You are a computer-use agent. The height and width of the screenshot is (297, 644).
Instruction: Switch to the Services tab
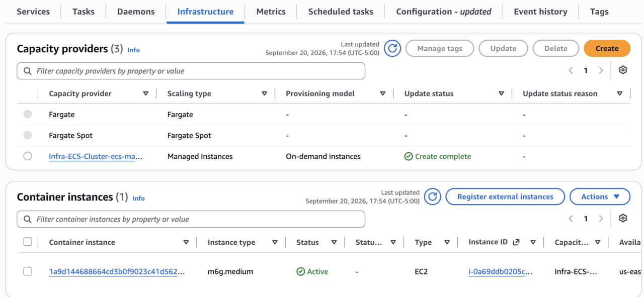tap(33, 12)
